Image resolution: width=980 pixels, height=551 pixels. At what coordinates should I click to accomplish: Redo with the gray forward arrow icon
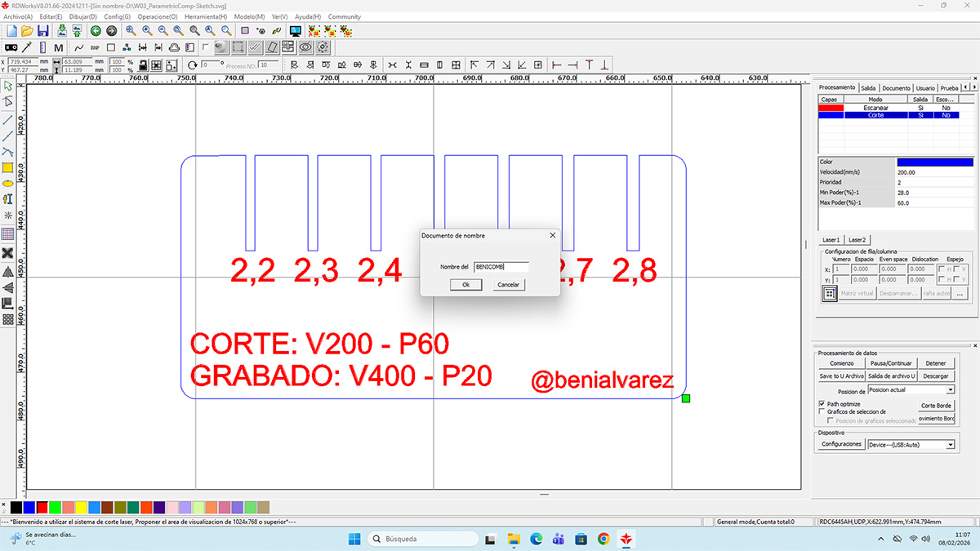pos(111,30)
